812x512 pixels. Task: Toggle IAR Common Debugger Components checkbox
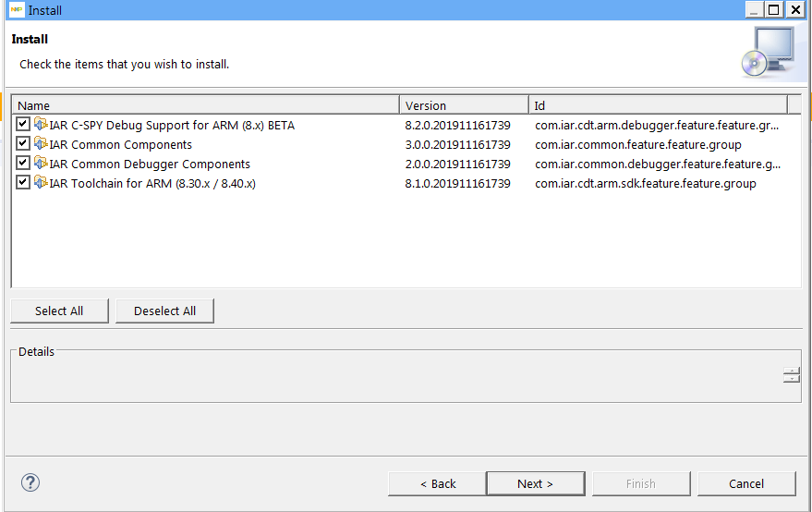[23, 163]
